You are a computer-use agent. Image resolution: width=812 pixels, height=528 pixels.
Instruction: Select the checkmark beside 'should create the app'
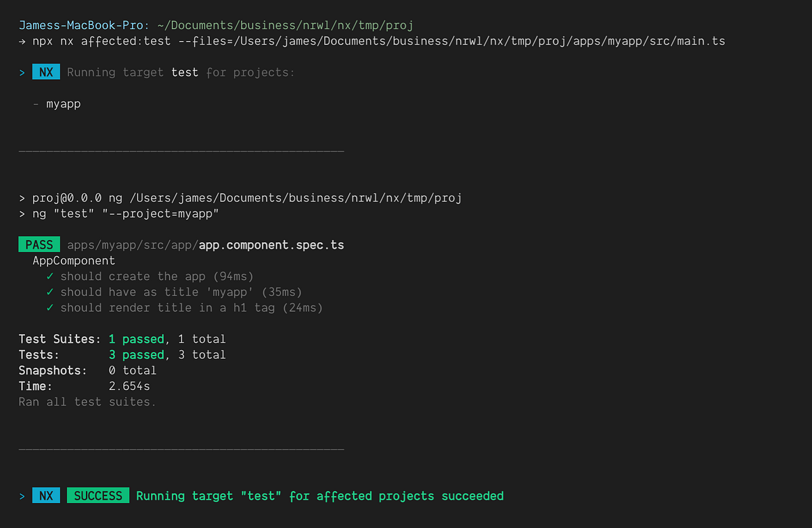(x=49, y=276)
